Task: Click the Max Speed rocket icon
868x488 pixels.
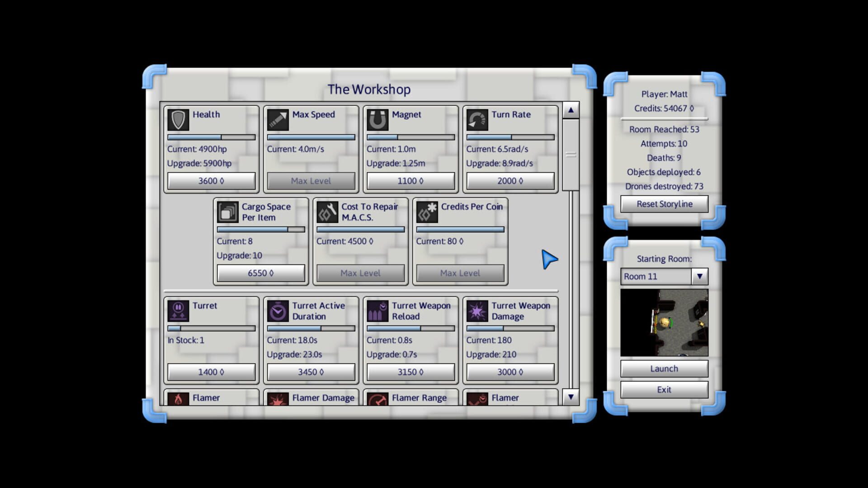Action: tap(278, 120)
